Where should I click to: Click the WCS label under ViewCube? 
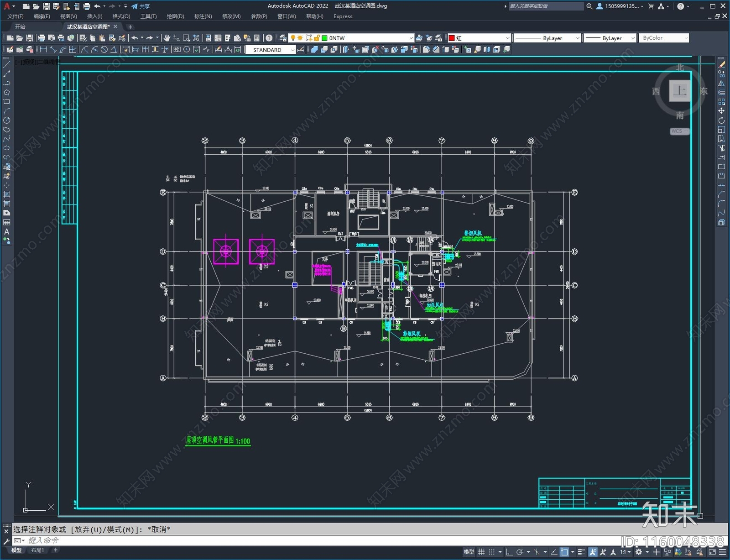coord(677,131)
